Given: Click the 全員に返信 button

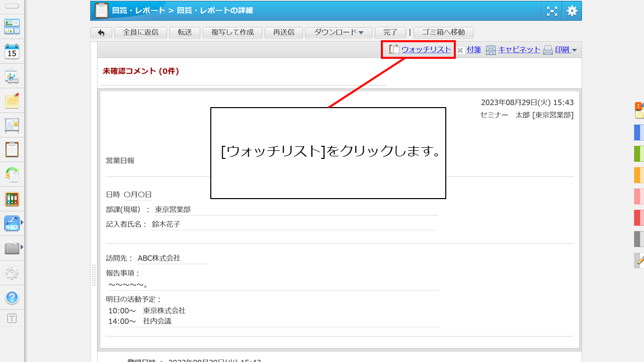Looking at the screenshot, I should tap(141, 33).
